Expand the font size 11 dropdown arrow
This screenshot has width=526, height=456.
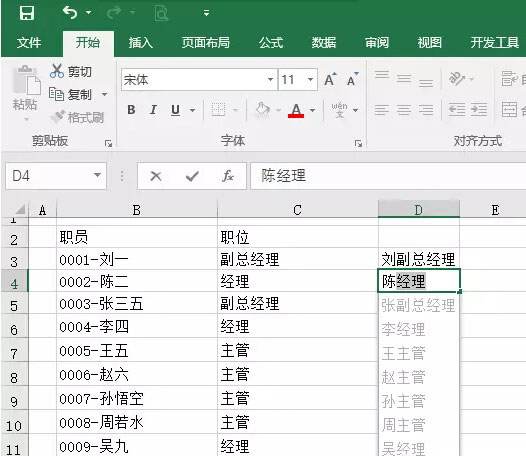(x=311, y=80)
